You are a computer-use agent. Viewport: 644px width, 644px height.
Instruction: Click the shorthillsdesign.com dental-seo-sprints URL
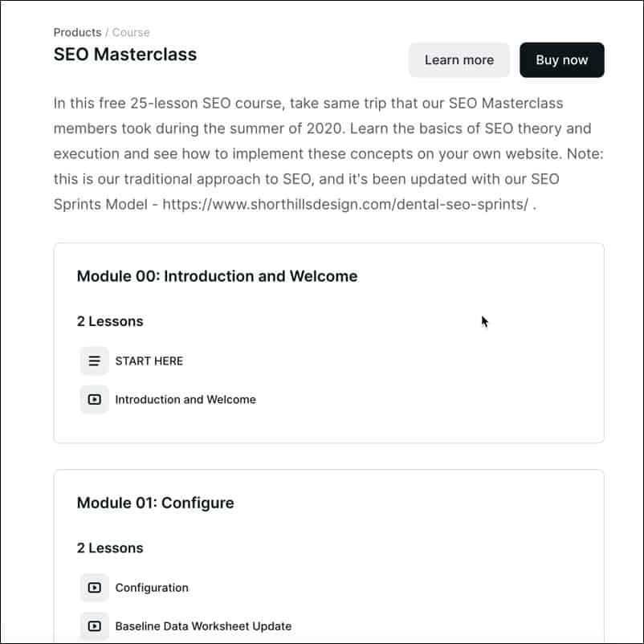345,204
